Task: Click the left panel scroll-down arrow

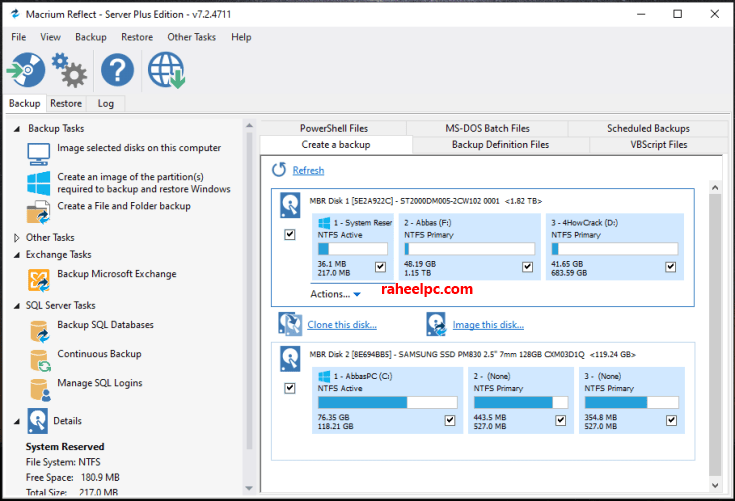Action: [x=249, y=488]
